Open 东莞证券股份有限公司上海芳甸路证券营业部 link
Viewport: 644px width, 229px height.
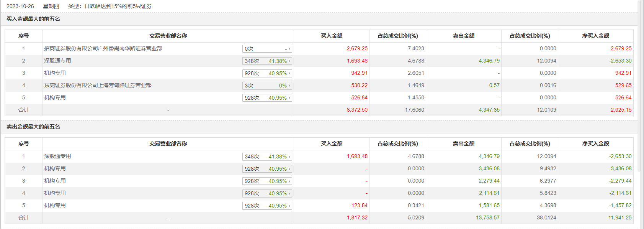pyautogui.click(x=98, y=85)
